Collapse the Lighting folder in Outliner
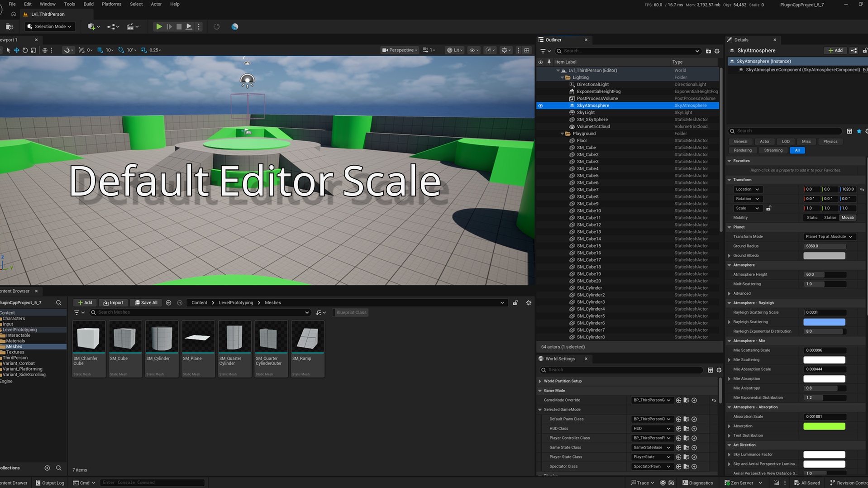 563,77
